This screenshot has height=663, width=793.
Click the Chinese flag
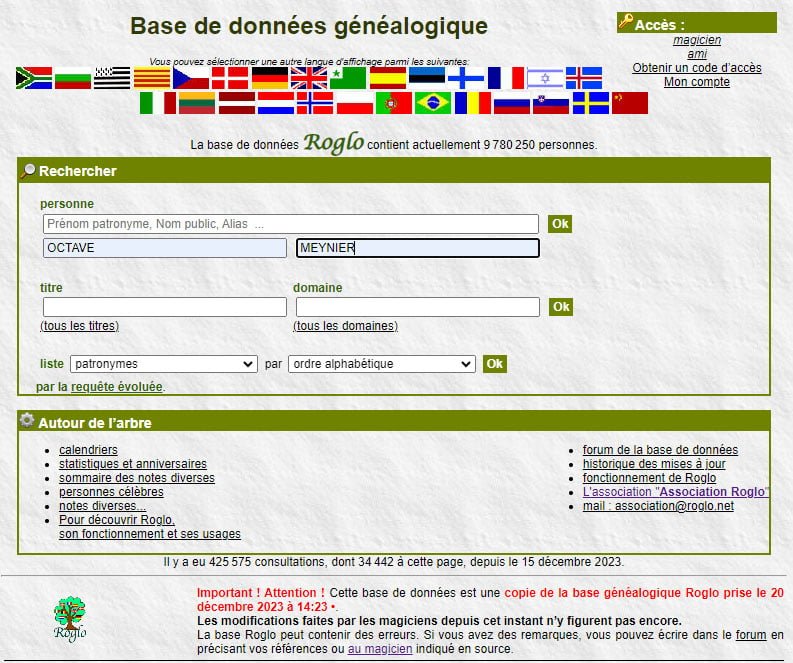pos(630,103)
